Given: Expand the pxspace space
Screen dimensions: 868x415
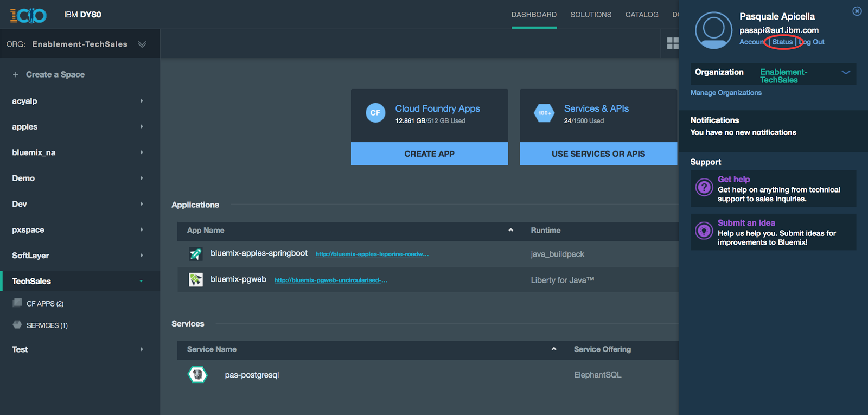Looking at the screenshot, I should pos(142,229).
